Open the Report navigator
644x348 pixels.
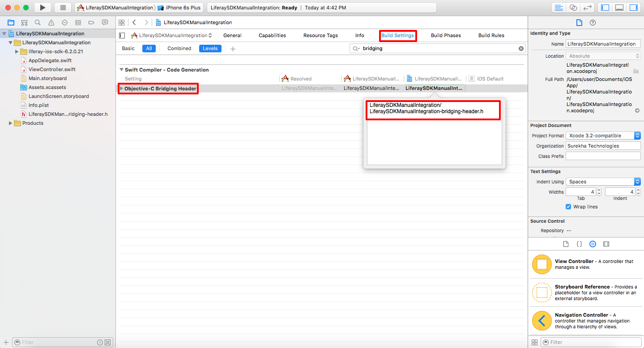(105, 22)
